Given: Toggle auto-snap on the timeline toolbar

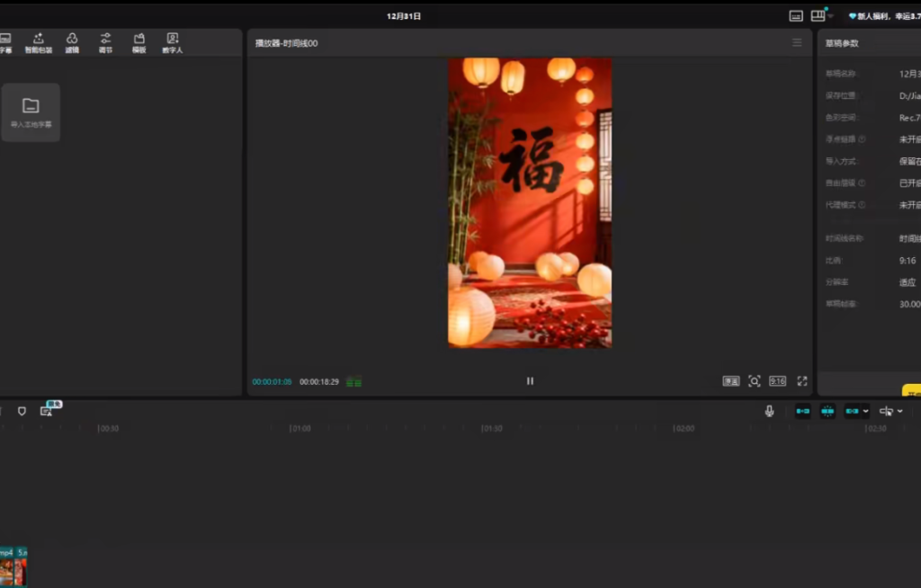Looking at the screenshot, I should tap(827, 411).
